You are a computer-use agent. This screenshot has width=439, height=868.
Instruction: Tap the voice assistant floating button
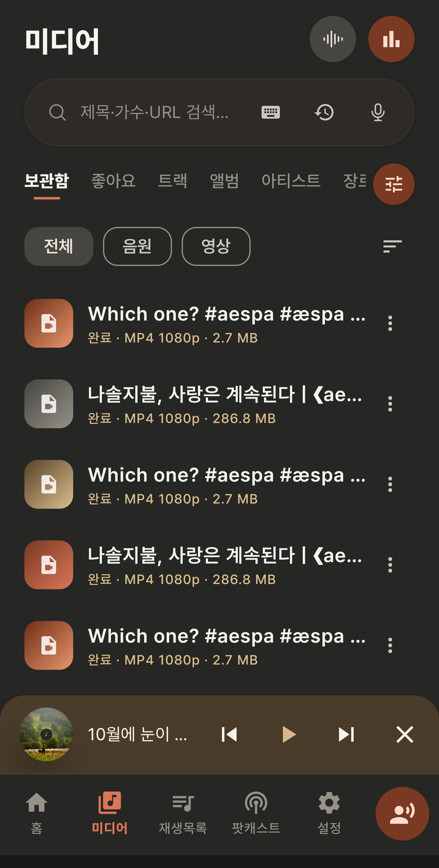[x=402, y=813]
